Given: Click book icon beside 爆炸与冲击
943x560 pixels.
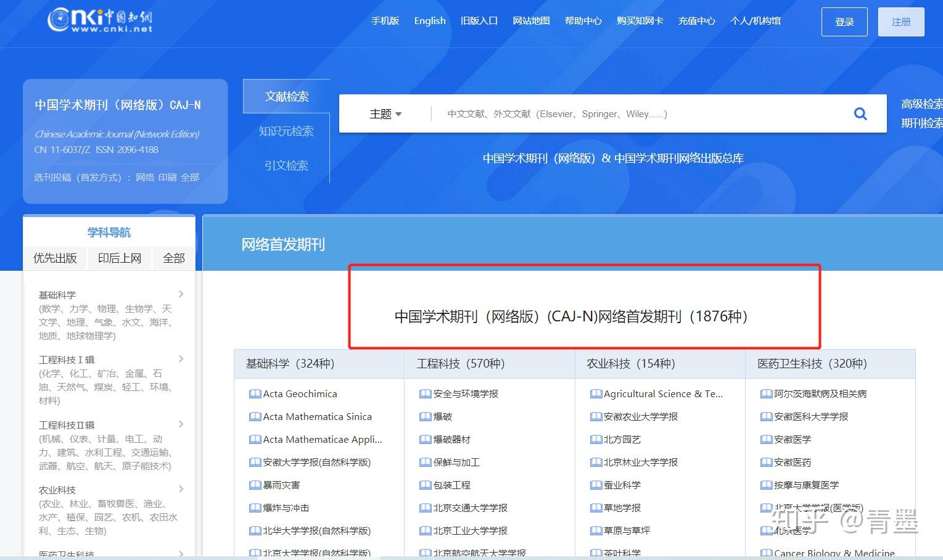Looking at the screenshot, I should point(255,508).
